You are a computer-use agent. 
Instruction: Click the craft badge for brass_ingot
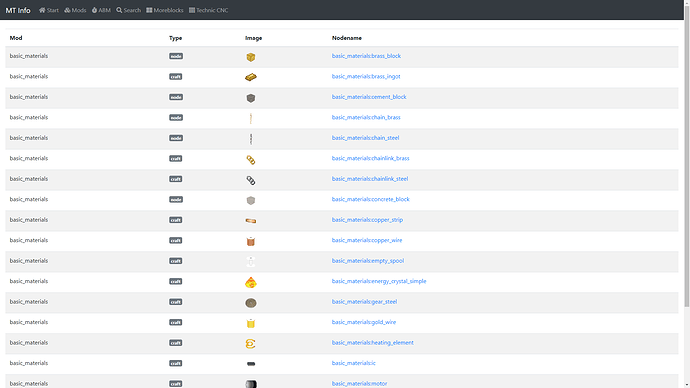176,77
